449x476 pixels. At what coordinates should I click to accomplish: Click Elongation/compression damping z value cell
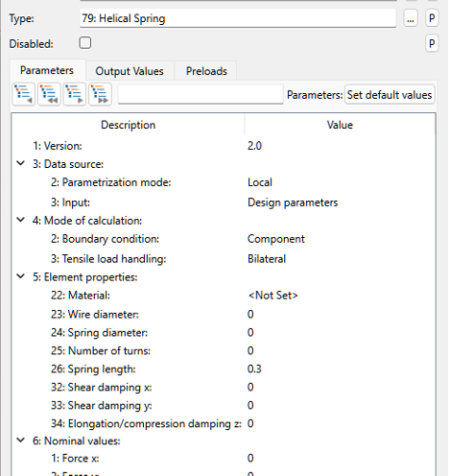pyautogui.click(x=250, y=423)
